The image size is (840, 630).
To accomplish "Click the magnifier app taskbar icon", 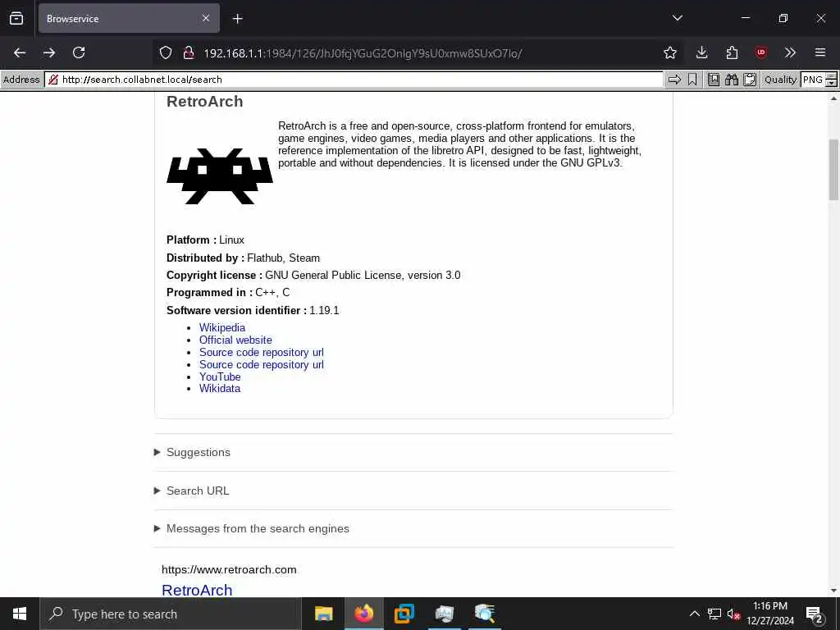I will click(484, 614).
